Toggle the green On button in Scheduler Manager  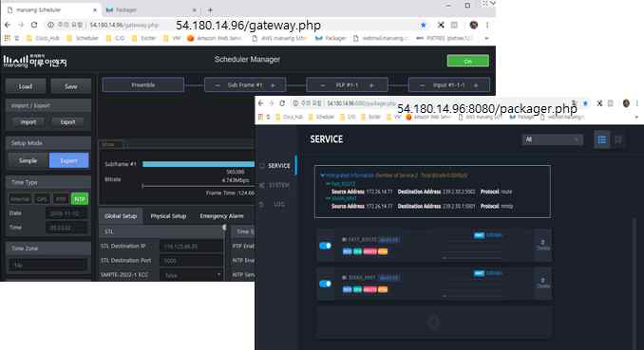tap(468, 61)
